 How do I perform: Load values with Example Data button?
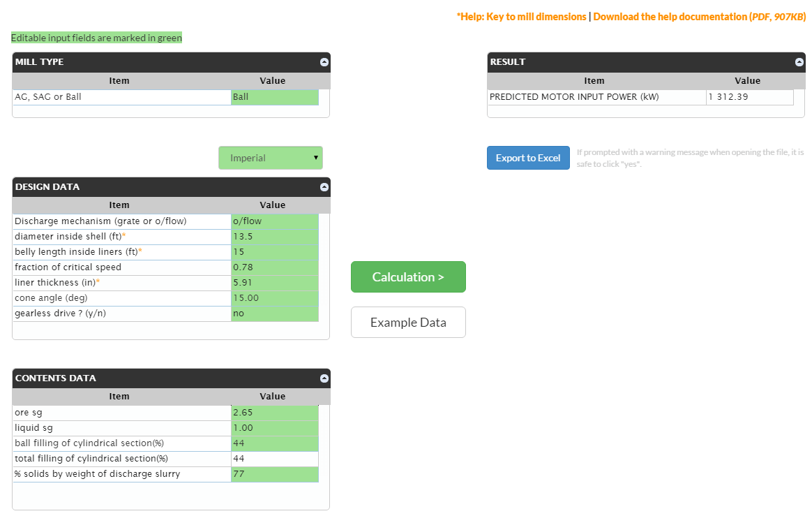(408, 323)
